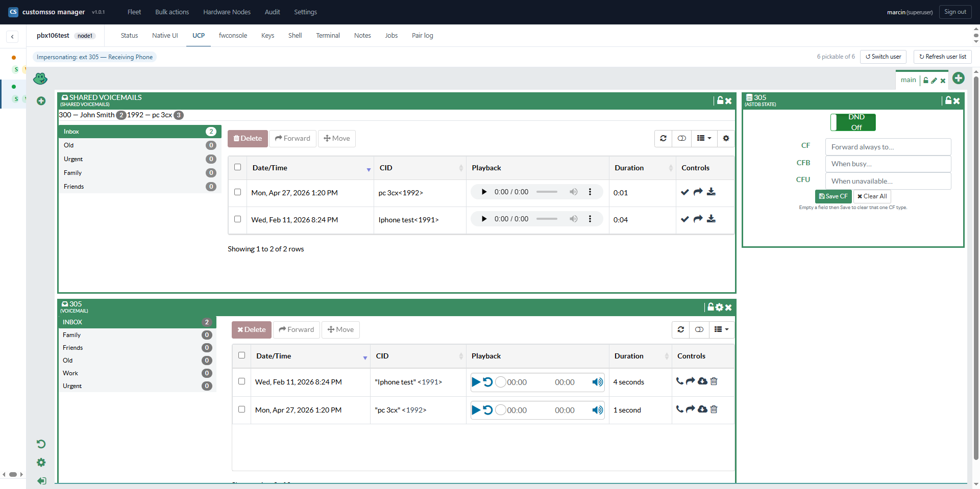The image size is (980, 489).
Task: Download the Iphone test 305 voicemail
Action: 703,381
